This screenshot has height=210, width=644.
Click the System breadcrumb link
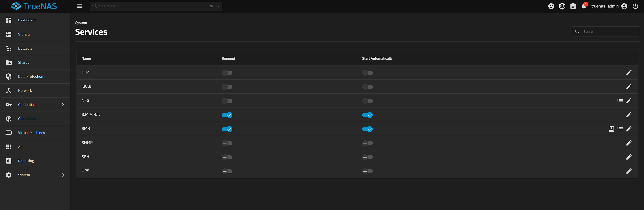[81, 23]
